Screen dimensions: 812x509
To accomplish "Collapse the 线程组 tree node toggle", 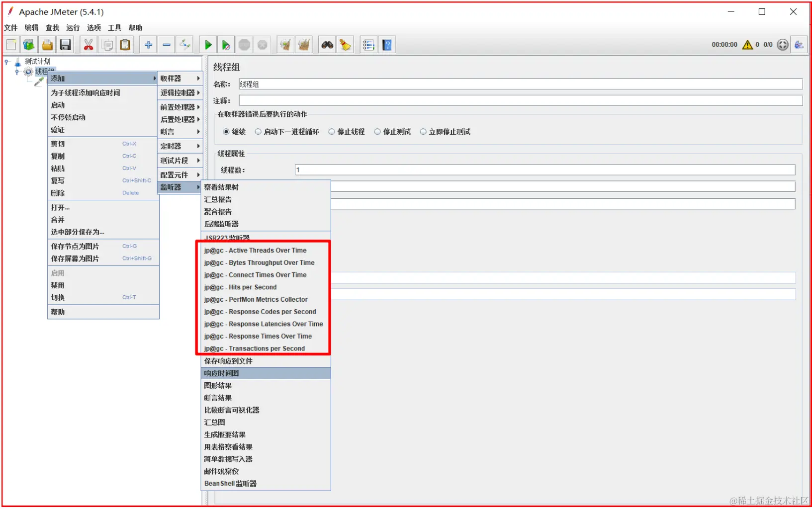I will (x=17, y=72).
